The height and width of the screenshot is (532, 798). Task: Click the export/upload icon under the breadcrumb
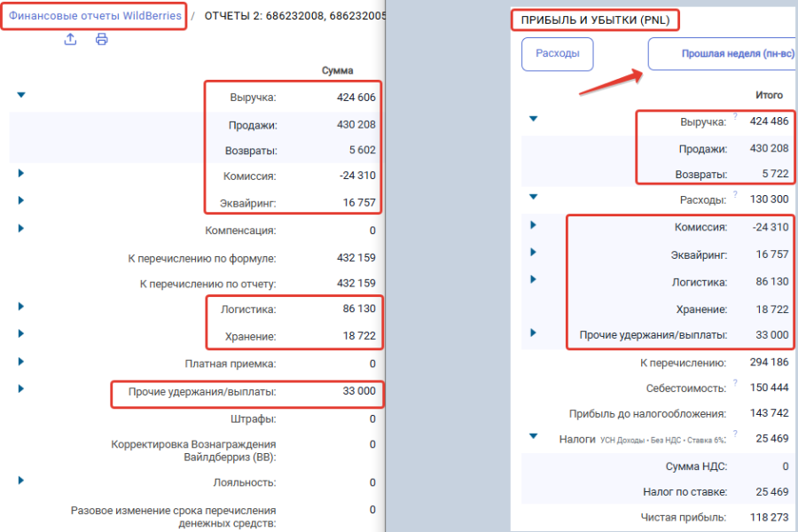pos(71,39)
